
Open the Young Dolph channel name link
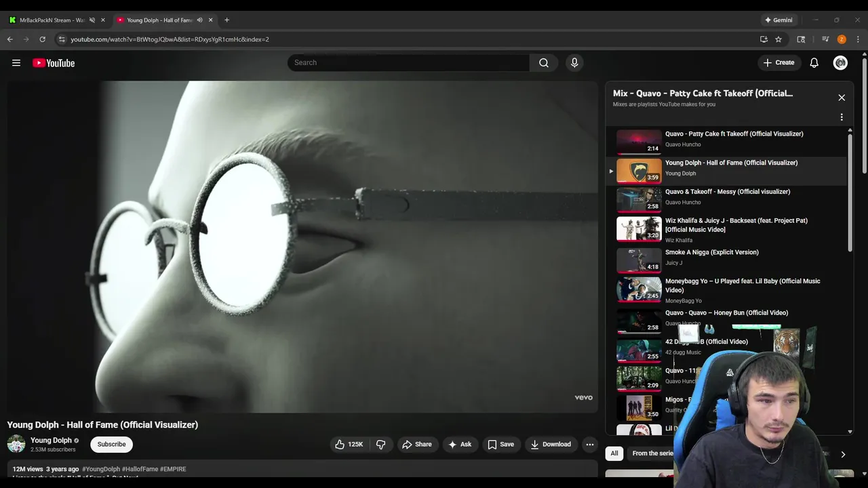(x=51, y=441)
